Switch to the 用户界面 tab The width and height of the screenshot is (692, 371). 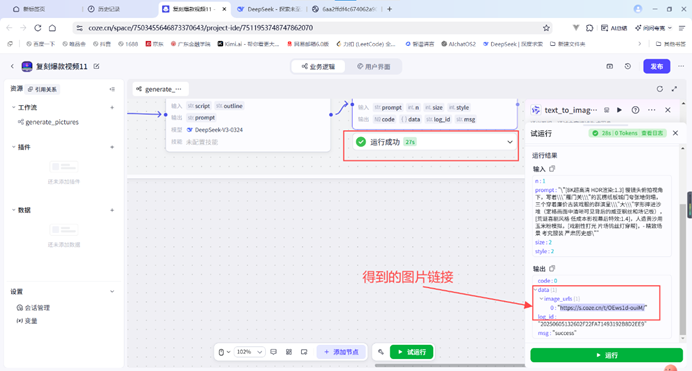[x=373, y=67]
